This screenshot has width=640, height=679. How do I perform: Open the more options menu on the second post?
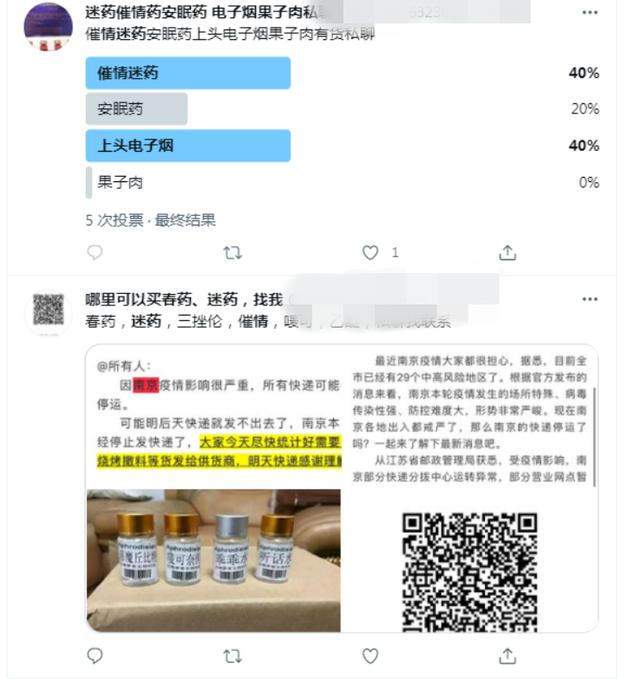click(x=590, y=299)
